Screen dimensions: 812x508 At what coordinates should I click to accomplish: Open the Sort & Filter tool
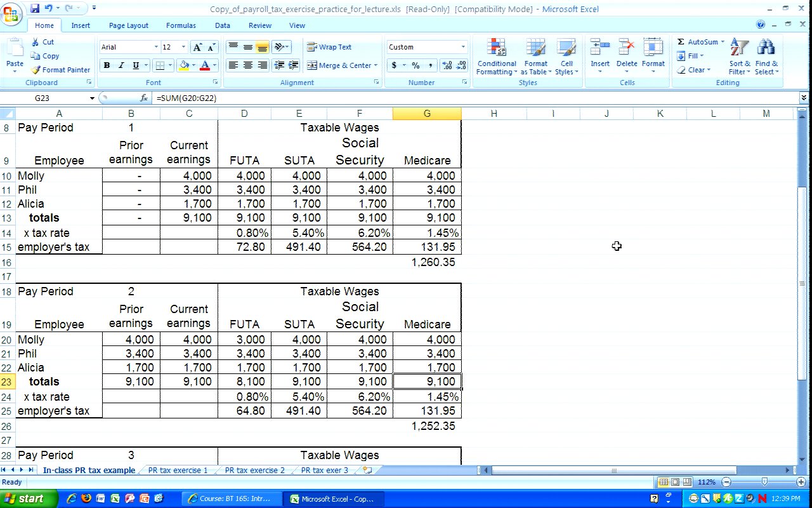[739, 57]
